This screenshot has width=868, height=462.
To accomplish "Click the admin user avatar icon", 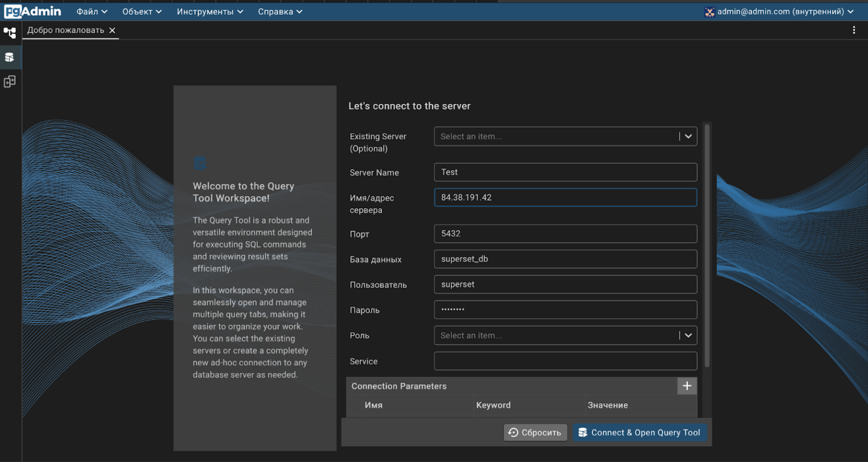I will (709, 12).
